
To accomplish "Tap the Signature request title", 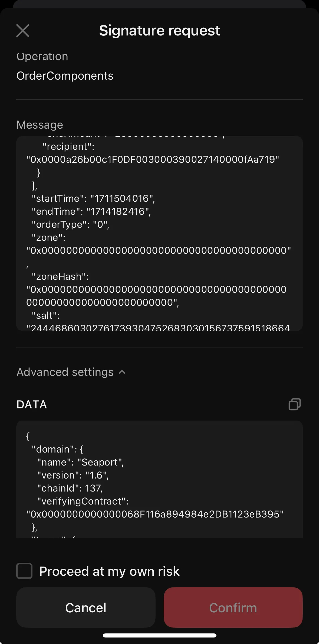I will pos(160,30).
